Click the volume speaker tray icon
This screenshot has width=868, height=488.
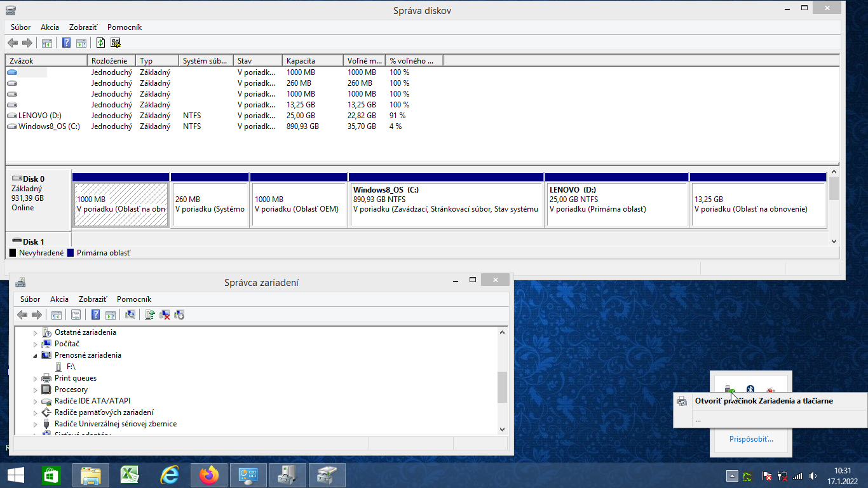click(x=813, y=476)
